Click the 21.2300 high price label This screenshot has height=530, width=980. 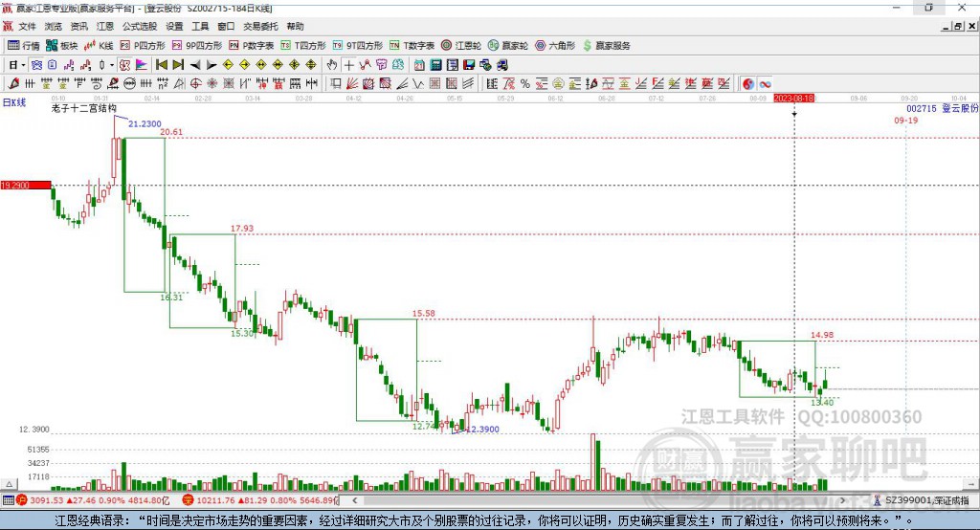145,123
